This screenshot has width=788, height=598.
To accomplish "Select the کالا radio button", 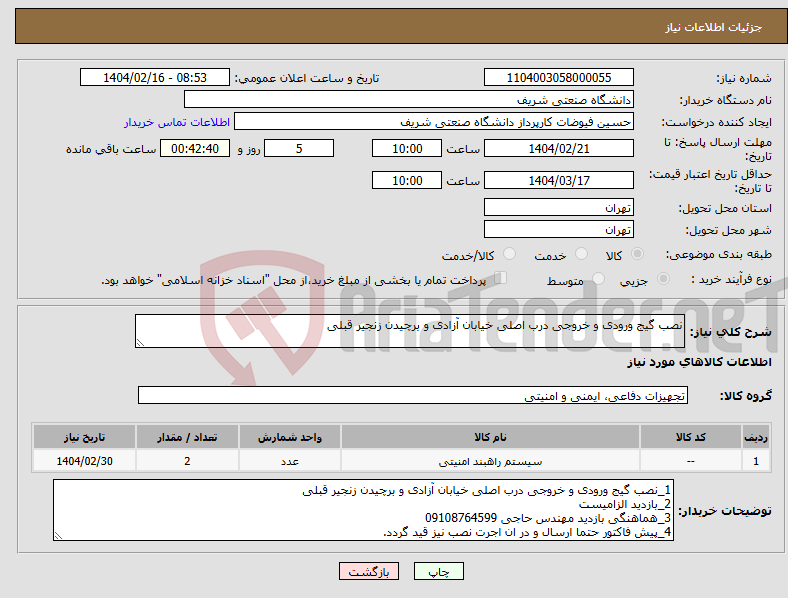I will click(x=637, y=254).
